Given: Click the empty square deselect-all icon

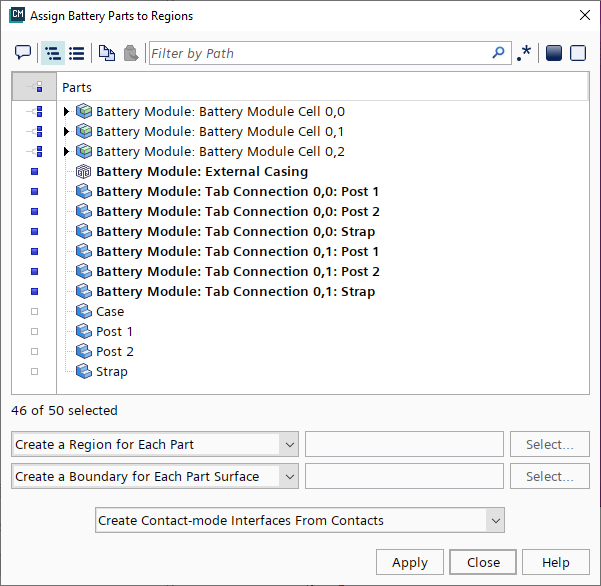Looking at the screenshot, I should [x=578, y=53].
